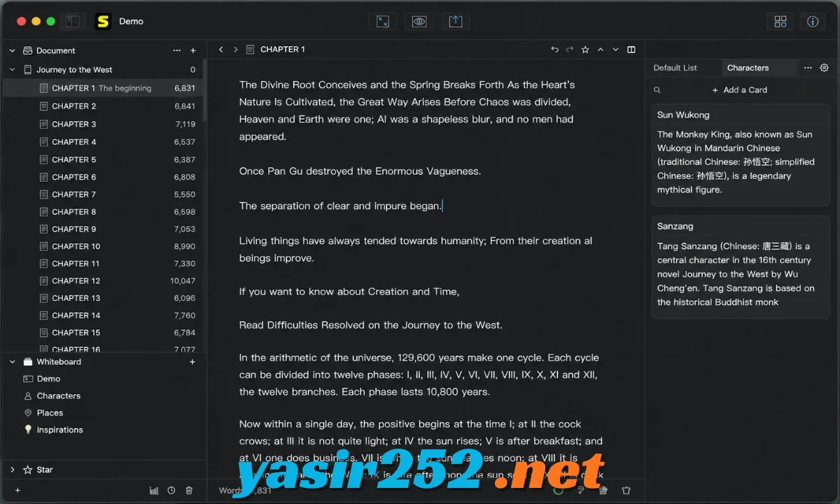Open card panel more options (three dots)
840x504 pixels.
[808, 68]
